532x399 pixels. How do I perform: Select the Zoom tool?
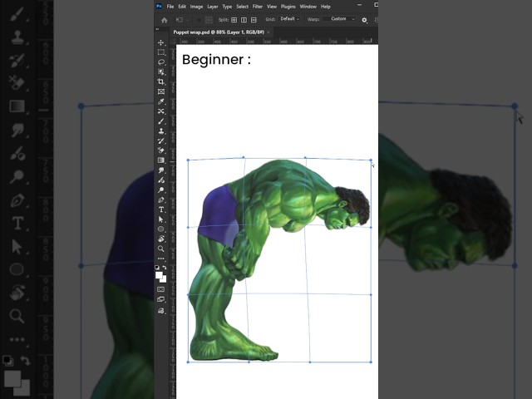click(160, 249)
